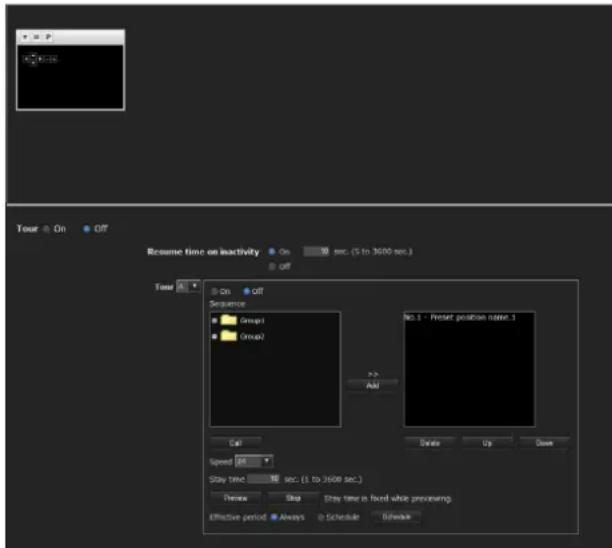This screenshot has width=612, height=548.
Task: Click the Add button
Action: pyautogui.click(x=373, y=386)
